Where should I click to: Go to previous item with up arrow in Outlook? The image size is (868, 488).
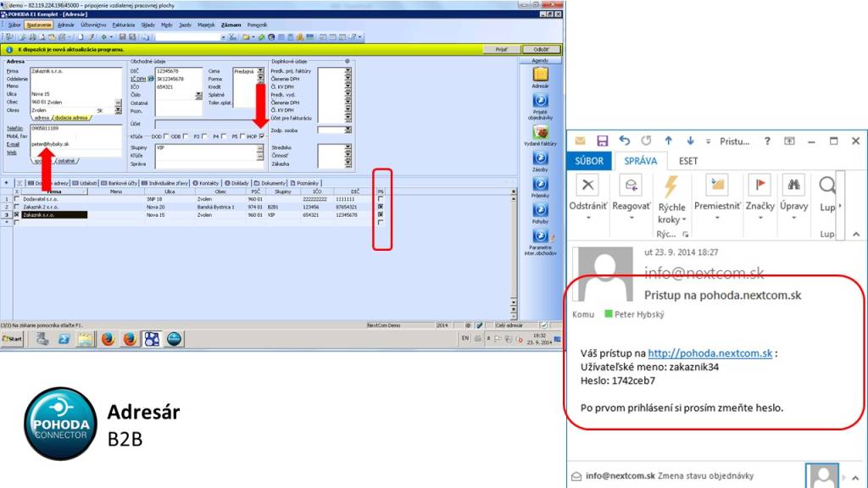coord(668,141)
